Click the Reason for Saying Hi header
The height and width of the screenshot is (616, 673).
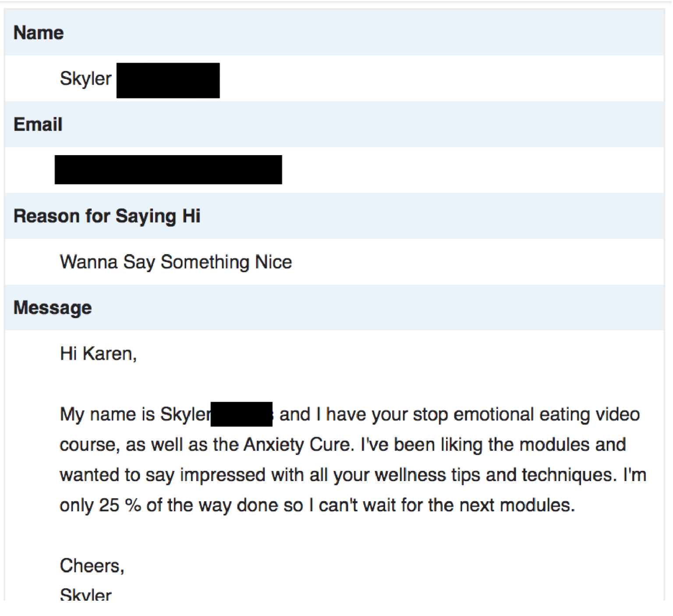(x=107, y=216)
